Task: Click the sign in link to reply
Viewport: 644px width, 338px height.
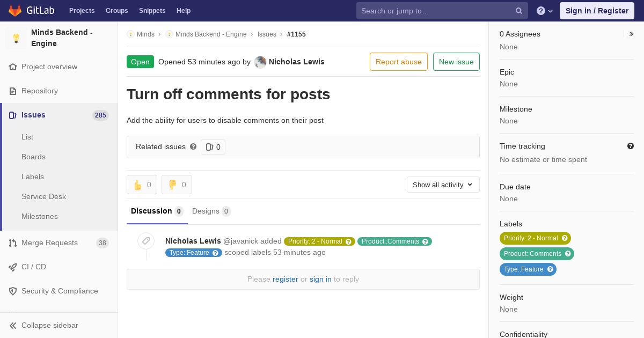Action: (x=320, y=279)
